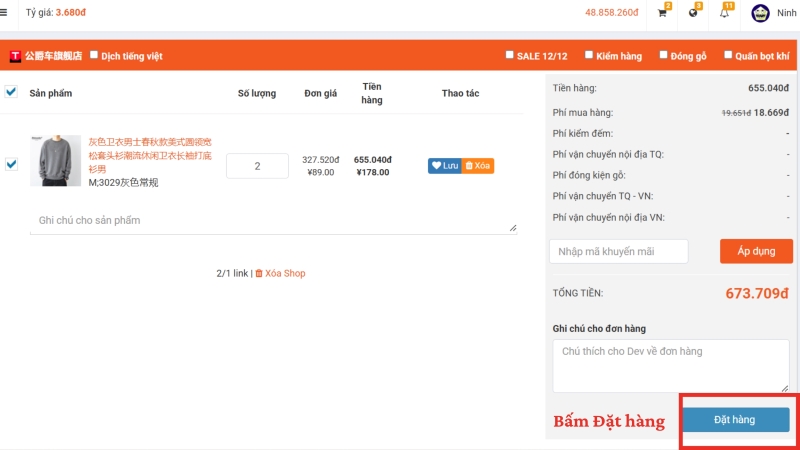Image resolution: width=800 pixels, height=450 pixels.
Task: Uncheck the select-all products checkbox
Action: [11, 92]
